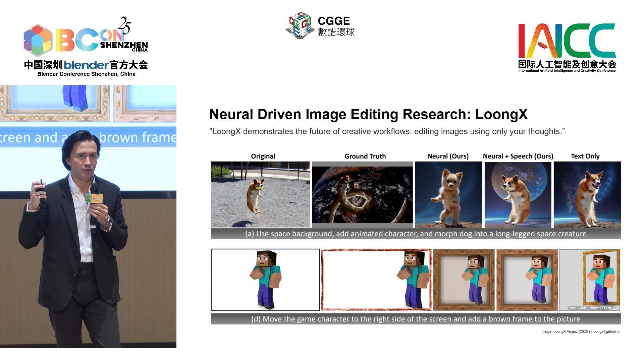Click the colorful hexagon cluster BCON icon

click(38, 40)
